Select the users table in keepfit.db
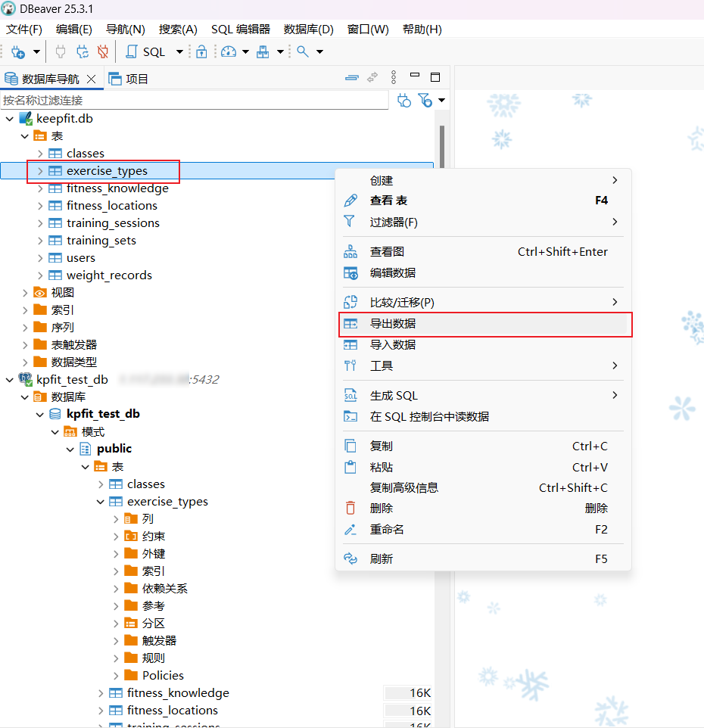This screenshot has height=728, width=704. (x=81, y=258)
